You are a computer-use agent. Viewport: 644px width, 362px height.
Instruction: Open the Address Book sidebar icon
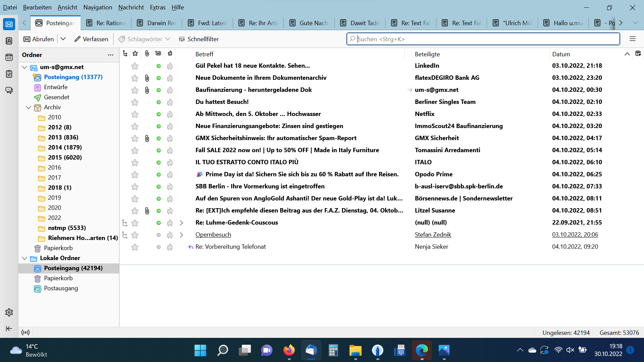[9, 41]
